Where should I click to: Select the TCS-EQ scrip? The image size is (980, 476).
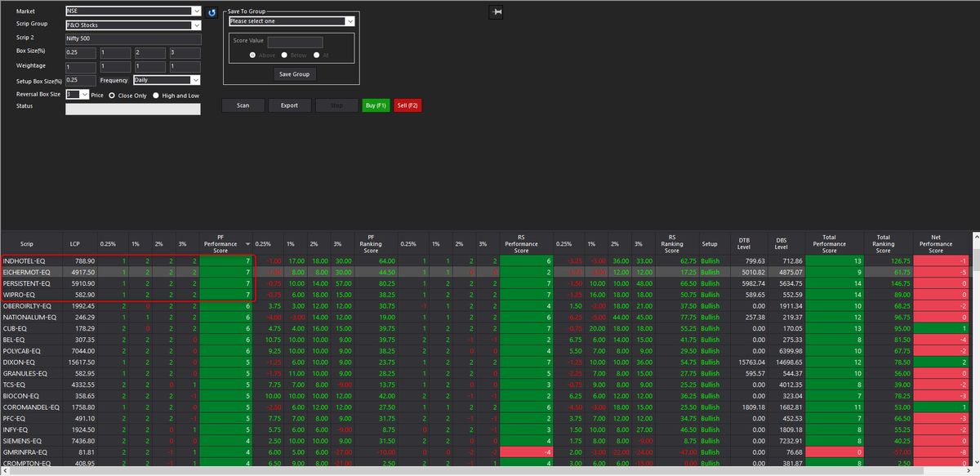click(x=16, y=384)
